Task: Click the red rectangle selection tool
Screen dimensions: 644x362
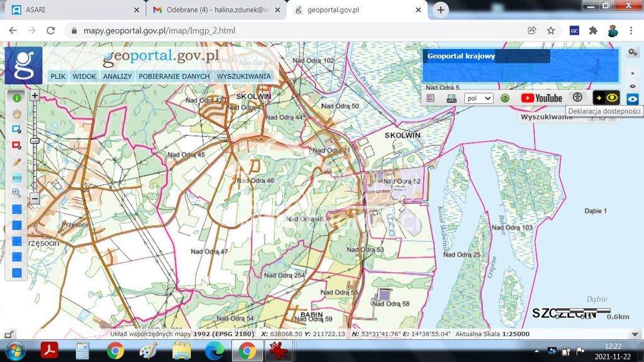Action: [x=17, y=145]
